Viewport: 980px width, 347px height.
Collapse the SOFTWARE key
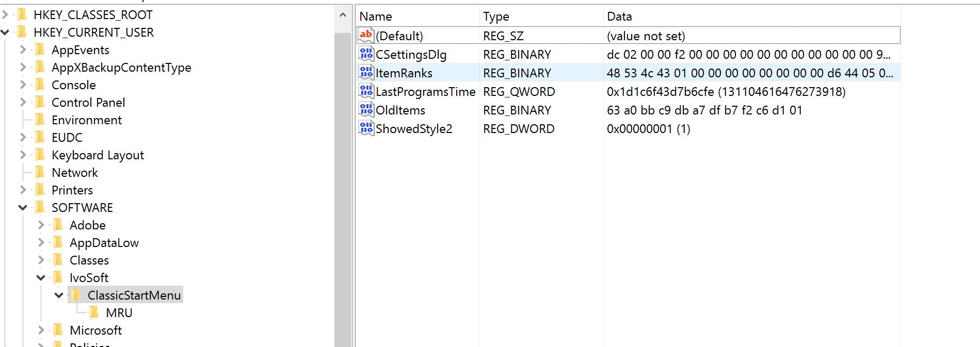click(23, 208)
